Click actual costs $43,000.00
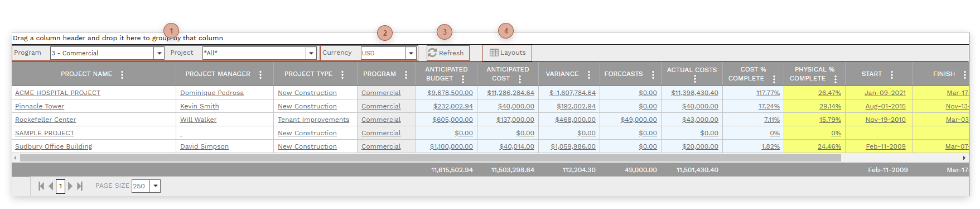Viewport: 980px width, 209px height. click(x=700, y=120)
